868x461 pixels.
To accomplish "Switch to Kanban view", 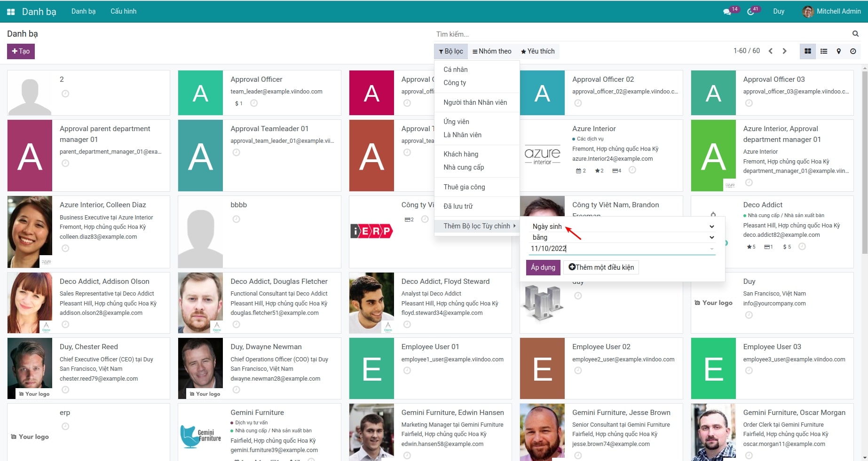I will (808, 51).
